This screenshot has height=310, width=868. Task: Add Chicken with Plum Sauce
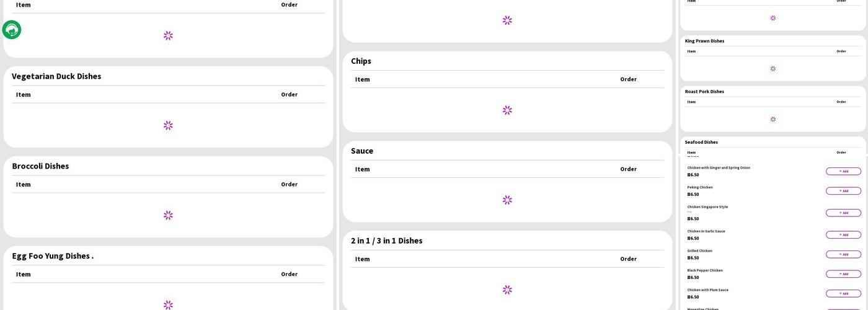(x=843, y=293)
